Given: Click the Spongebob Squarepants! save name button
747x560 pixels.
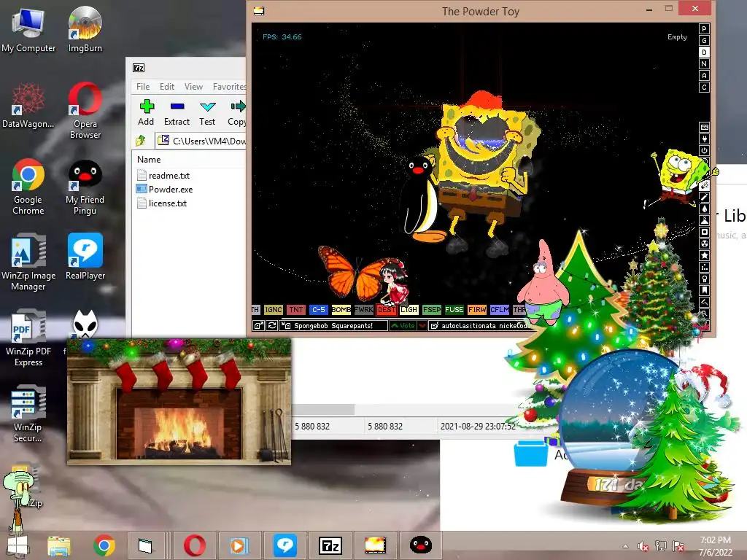Looking at the screenshot, I should pos(333,326).
